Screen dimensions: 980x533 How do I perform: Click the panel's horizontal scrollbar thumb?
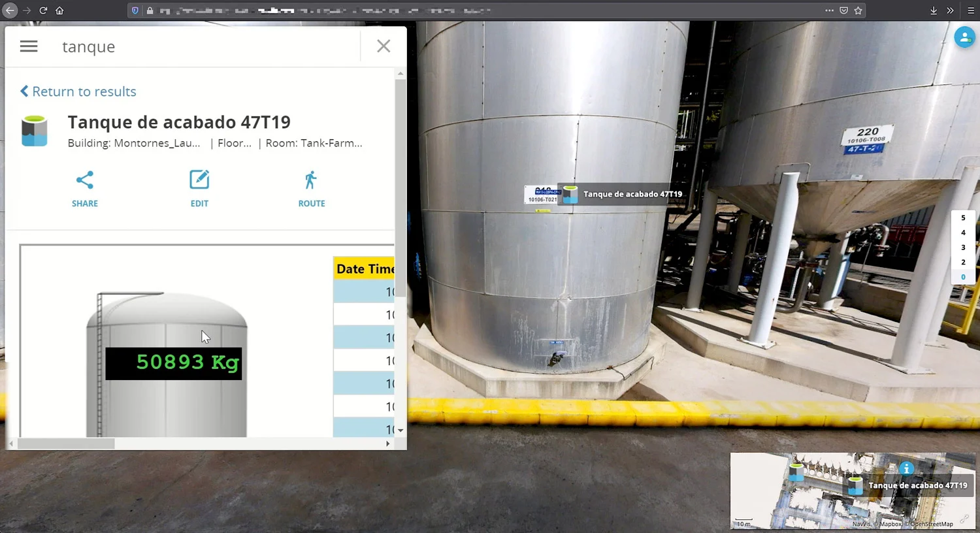66,444
